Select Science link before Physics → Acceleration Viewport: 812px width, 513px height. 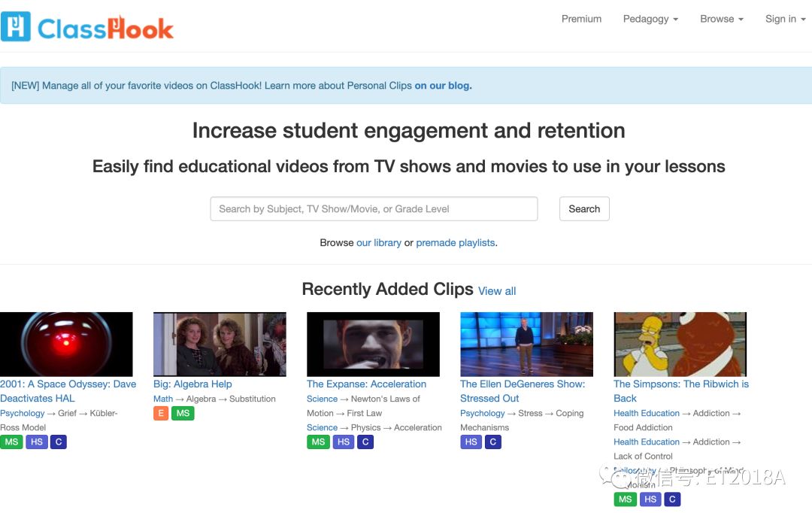pos(322,427)
